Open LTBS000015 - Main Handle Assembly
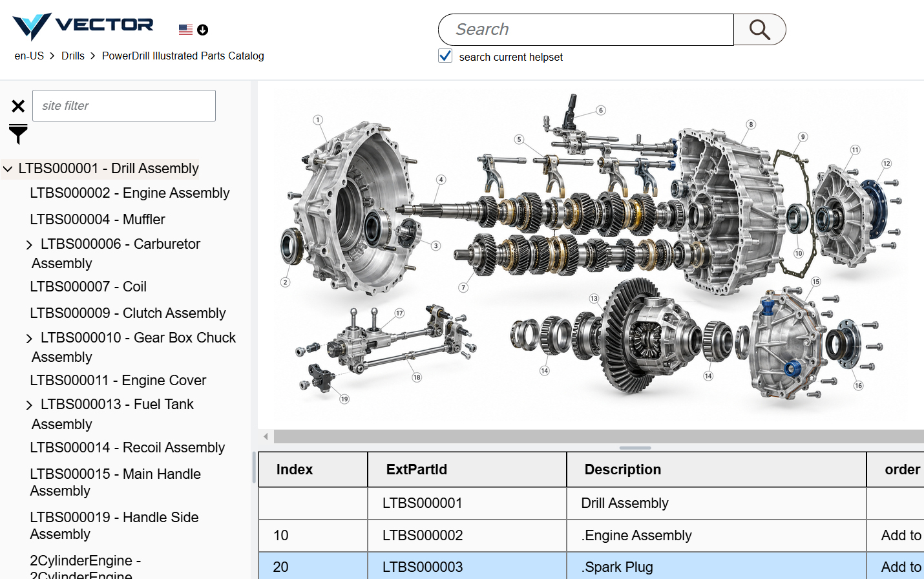The image size is (924, 579). pos(116,482)
